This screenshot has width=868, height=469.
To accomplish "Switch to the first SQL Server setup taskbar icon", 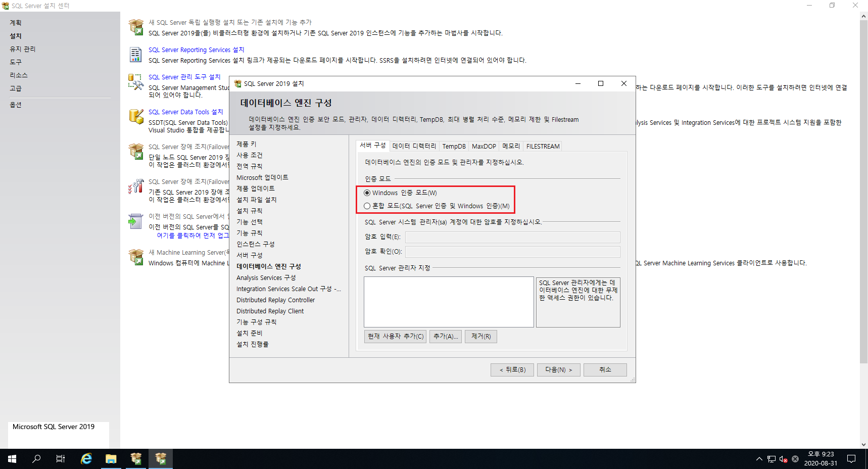I will (136, 459).
